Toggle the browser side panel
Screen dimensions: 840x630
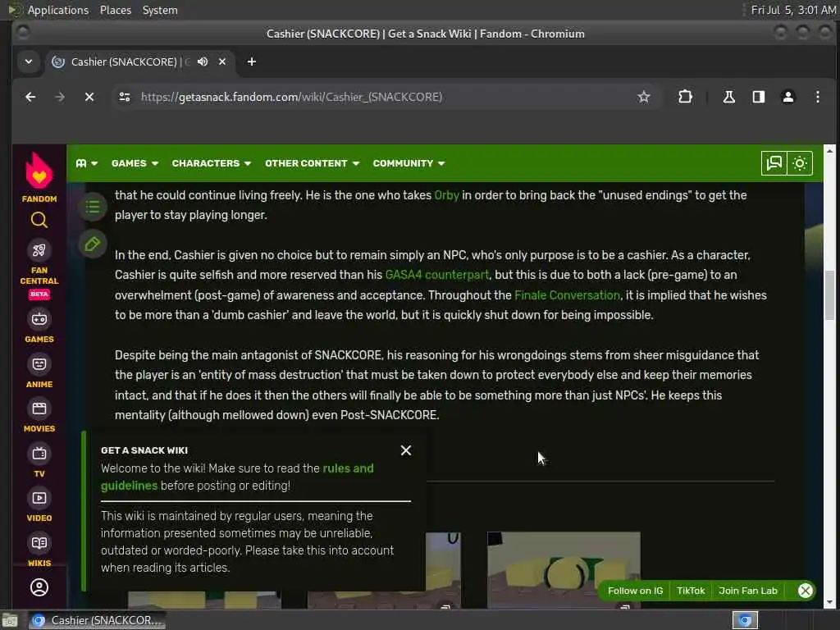[759, 97]
